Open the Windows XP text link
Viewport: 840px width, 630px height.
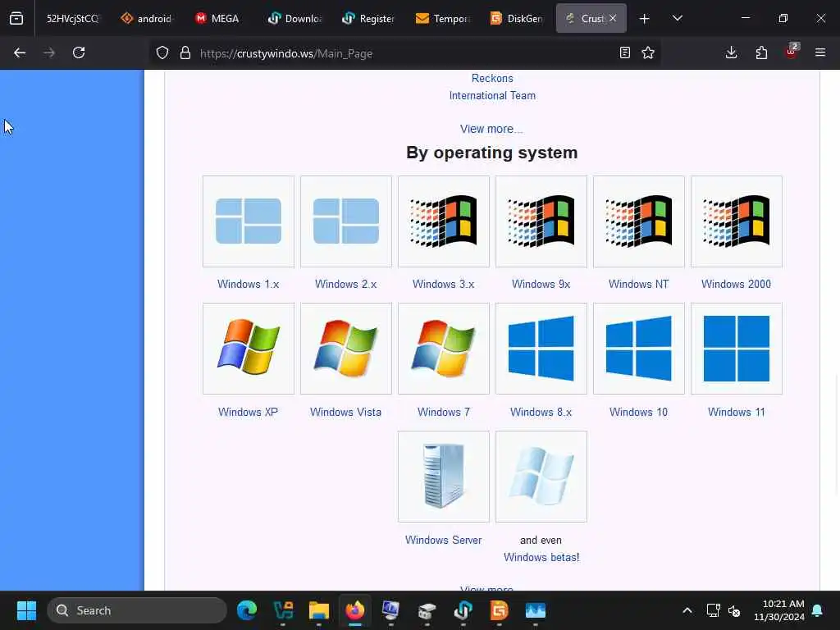(x=248, y=412)
